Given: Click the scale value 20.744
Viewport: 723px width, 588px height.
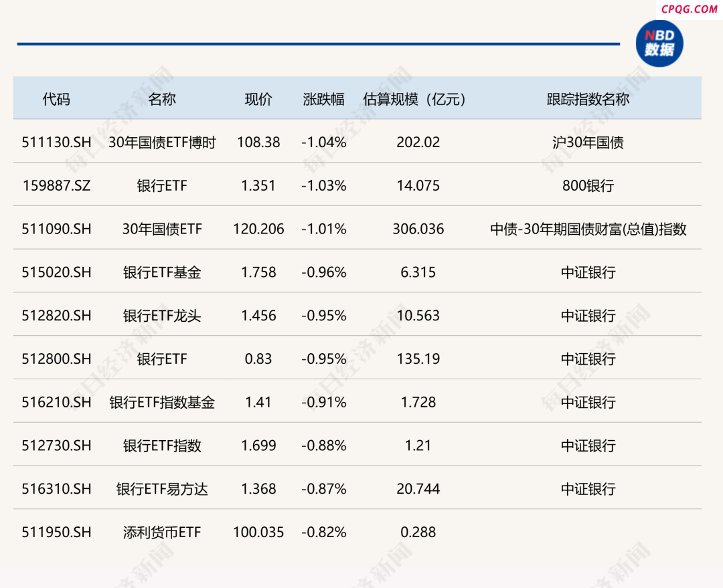Looking at the screenshot, I should coord(418,489).
